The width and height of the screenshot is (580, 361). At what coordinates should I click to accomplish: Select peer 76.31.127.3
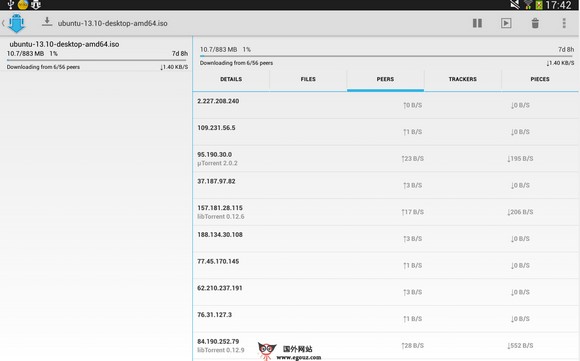tap(385, 319)
